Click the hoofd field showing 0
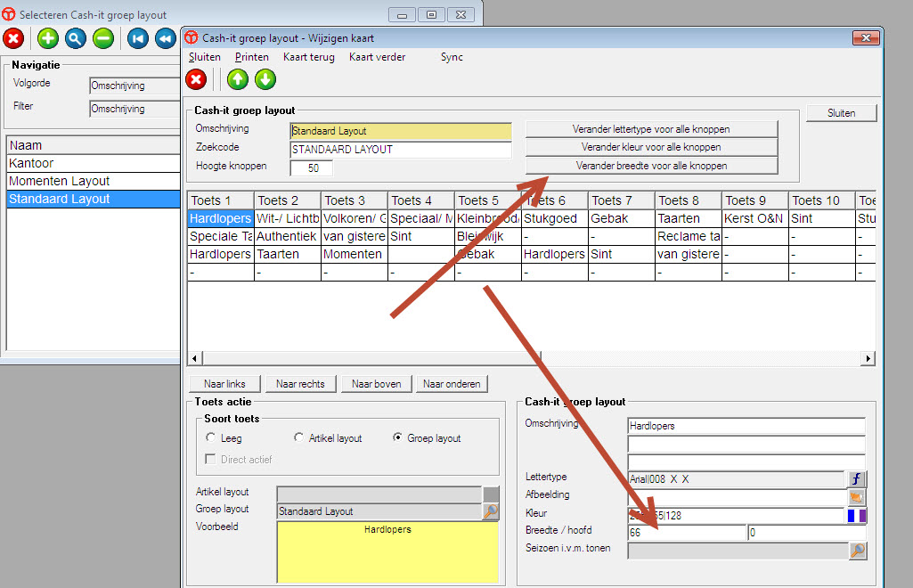This screenshot has width=913, height=588. (x=807, y=532)
